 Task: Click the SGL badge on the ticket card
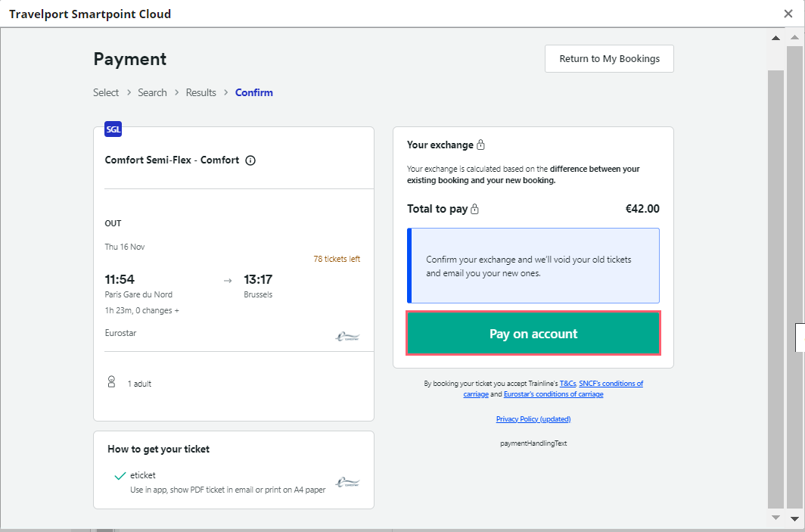tap(113, 129)
